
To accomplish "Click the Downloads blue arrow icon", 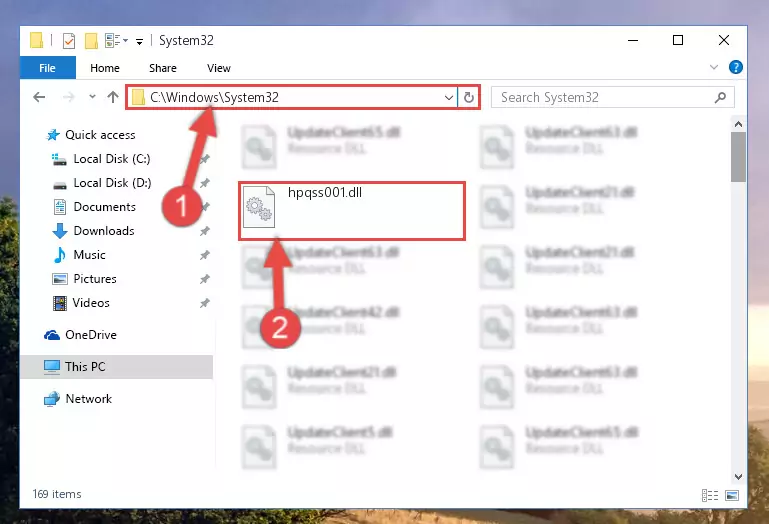I will pyautogui.click(x=60, y=231).
